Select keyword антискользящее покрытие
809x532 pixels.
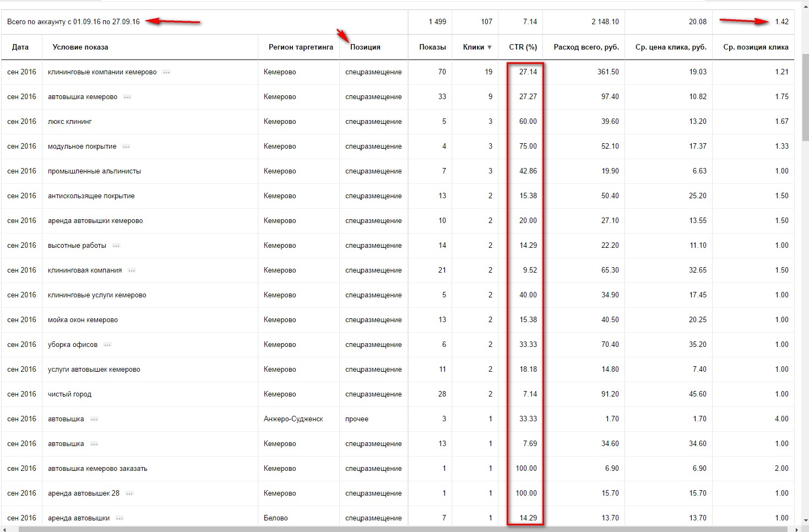click(x=91, y=196)
